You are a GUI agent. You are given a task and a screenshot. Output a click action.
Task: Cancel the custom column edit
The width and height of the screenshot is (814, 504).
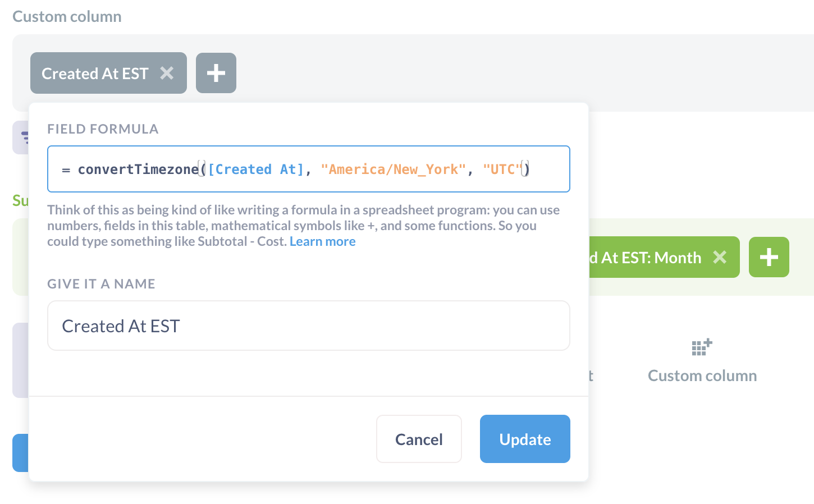419,439
